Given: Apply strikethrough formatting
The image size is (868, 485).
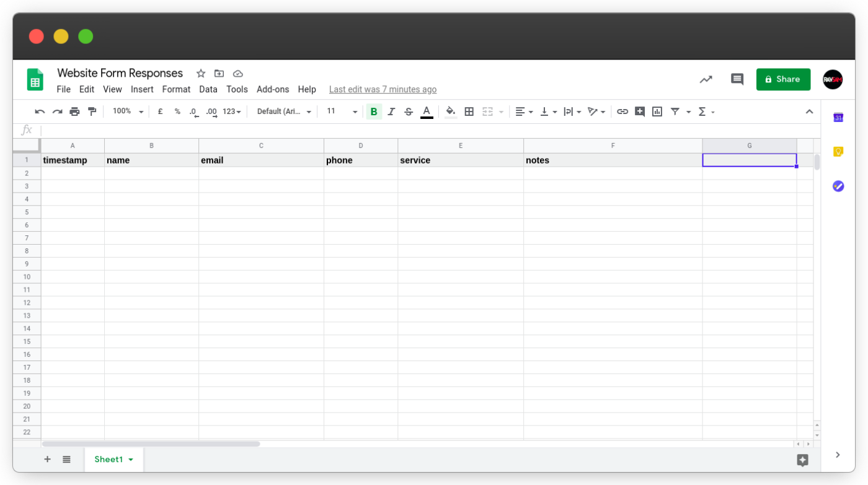Looking at the screenshot, I should [x=408, y=111].
